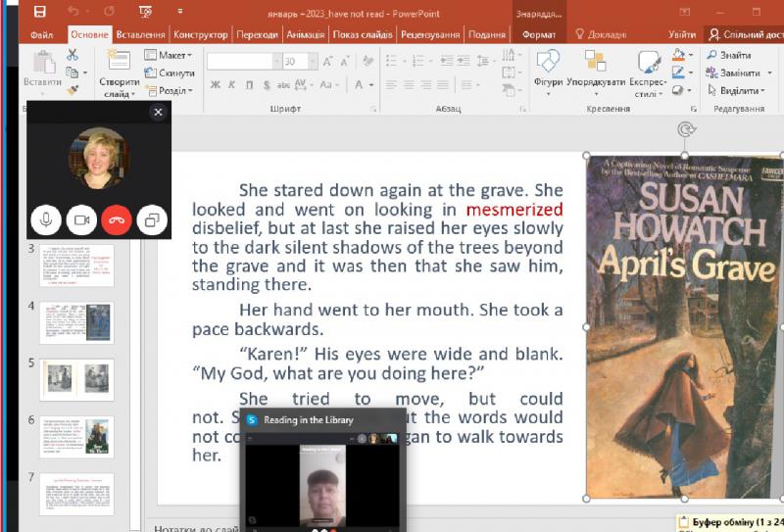Start slide show from beginning icon in title bar
The height and width of the screenshot is (532, 784).
pyautogui.click(x=145, y=11)
